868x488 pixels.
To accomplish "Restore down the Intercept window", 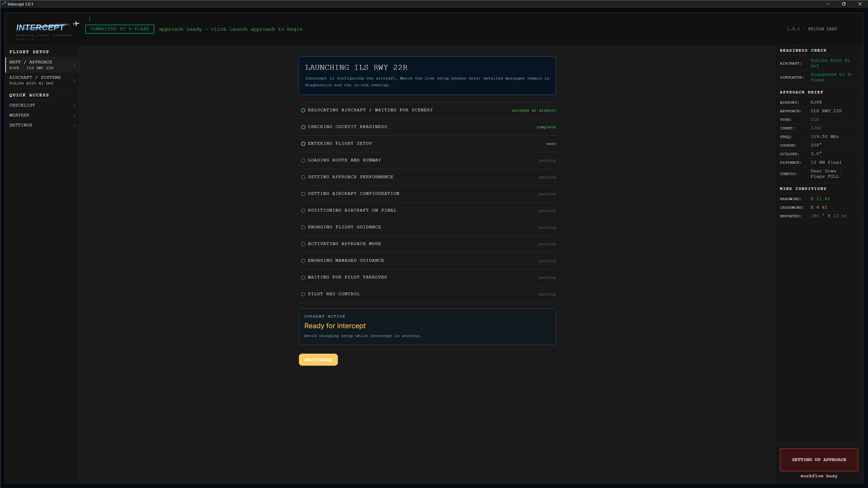I will pyautogui.click(x=844, y=4).
